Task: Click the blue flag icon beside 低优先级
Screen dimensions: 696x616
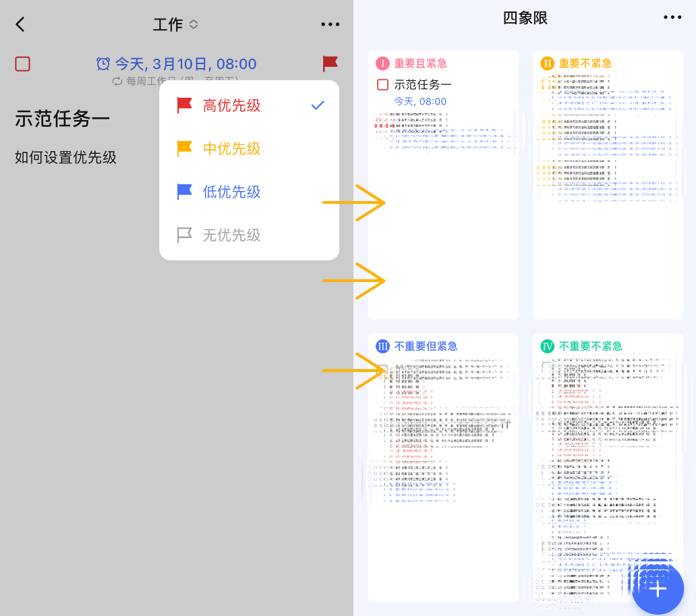Action: (x=184, y=192)
